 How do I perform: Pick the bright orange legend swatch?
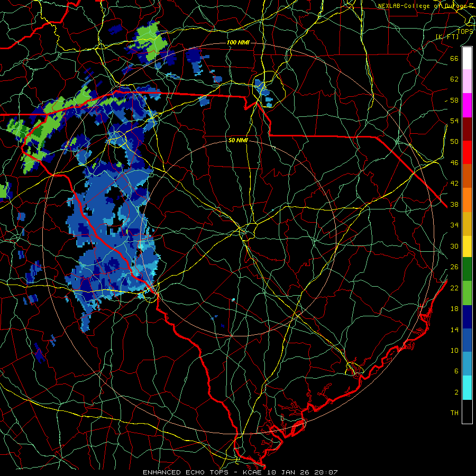pos(467,200)
